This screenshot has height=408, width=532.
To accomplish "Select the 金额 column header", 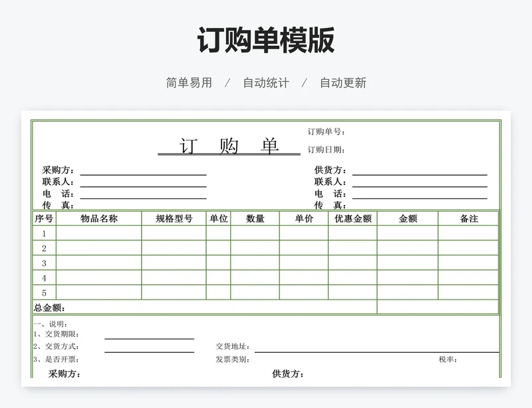I will click(x=408, y=218).
